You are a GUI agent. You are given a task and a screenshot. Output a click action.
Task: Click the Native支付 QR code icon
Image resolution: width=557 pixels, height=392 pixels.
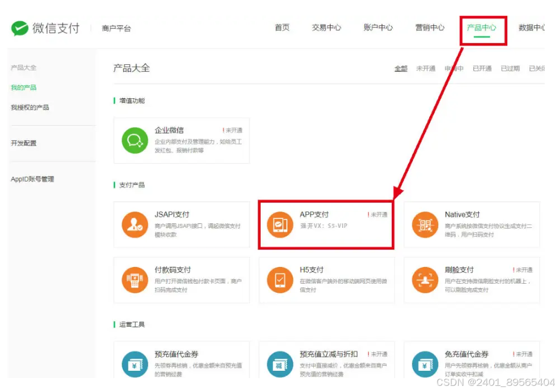(425, 224)
